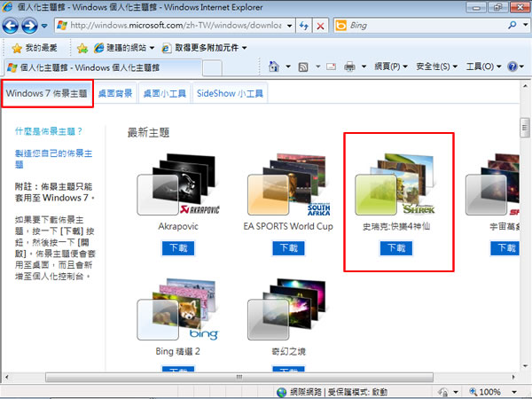Image resolution: width=532 pixels, height=399 pixels.
Task: Click the Bing 精選 2 label
Action: 178,351
